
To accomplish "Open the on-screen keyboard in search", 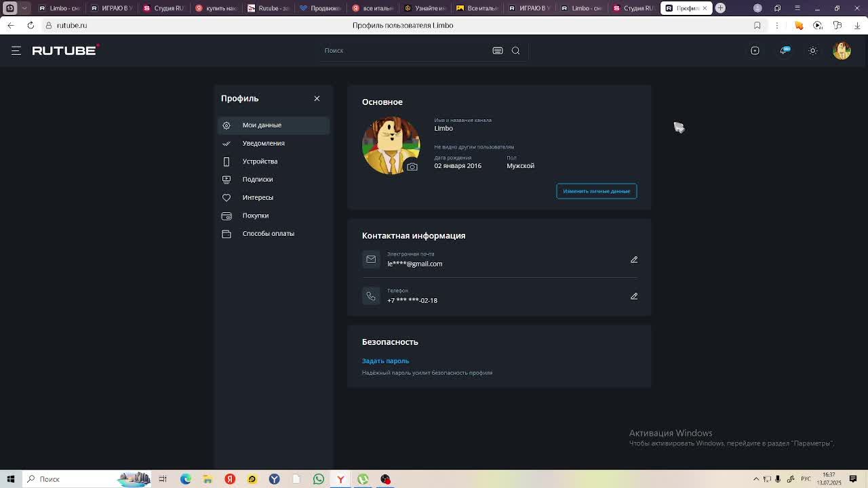I will 498,50.
